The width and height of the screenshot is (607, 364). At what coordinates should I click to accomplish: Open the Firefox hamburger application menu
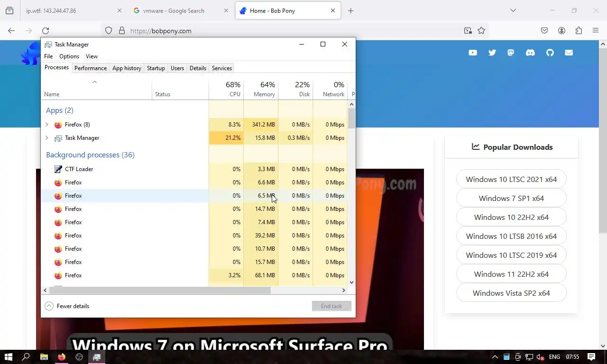596,31
